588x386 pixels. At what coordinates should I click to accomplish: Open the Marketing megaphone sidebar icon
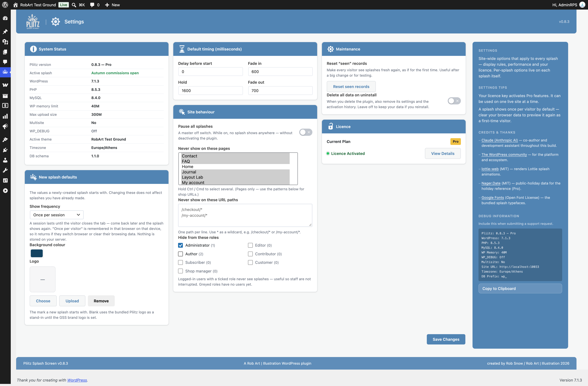(x=5, y=127)
